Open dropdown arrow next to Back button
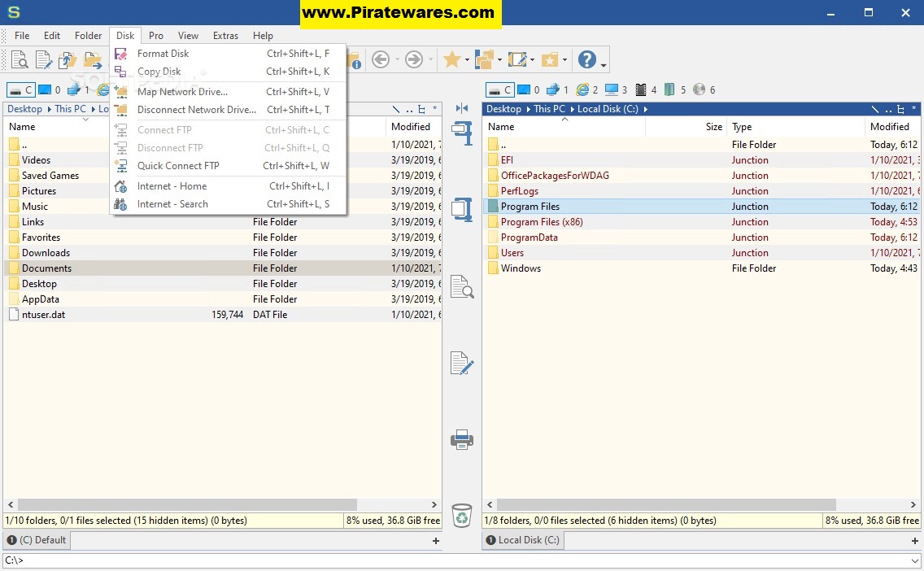 397,59
